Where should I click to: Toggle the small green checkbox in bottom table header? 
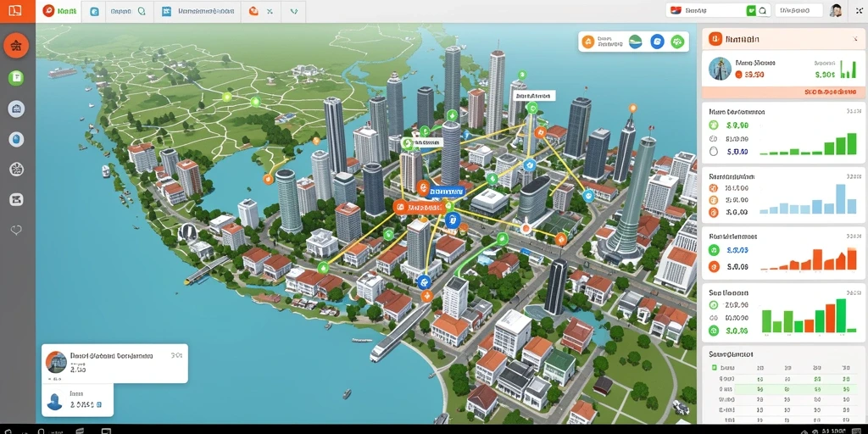[714, 368]
